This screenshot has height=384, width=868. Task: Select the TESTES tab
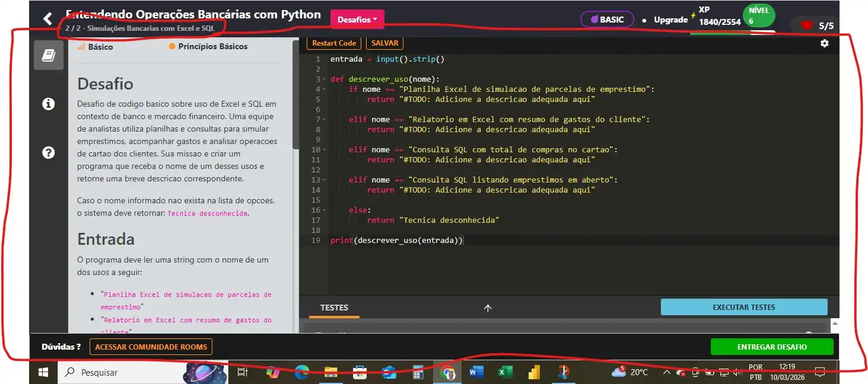click(x=334, y=308)
